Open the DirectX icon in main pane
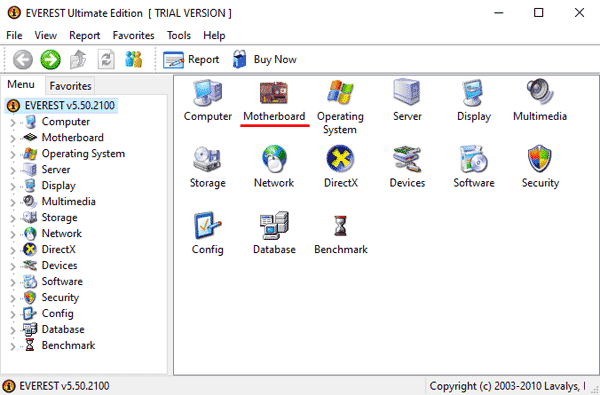 pyautogui.click(x=340, y=158)
